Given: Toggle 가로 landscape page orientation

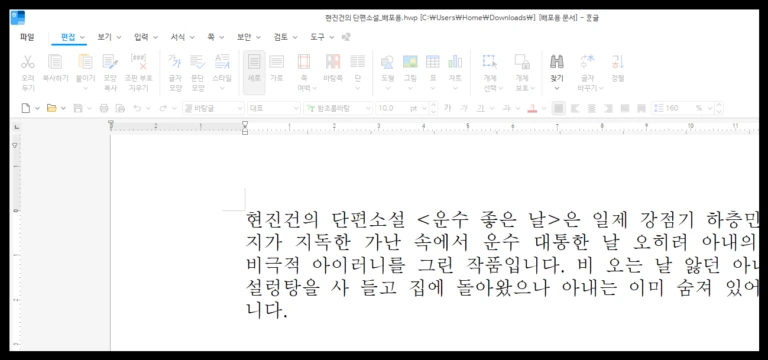Looking at the screenshot, I should point(276,62).
